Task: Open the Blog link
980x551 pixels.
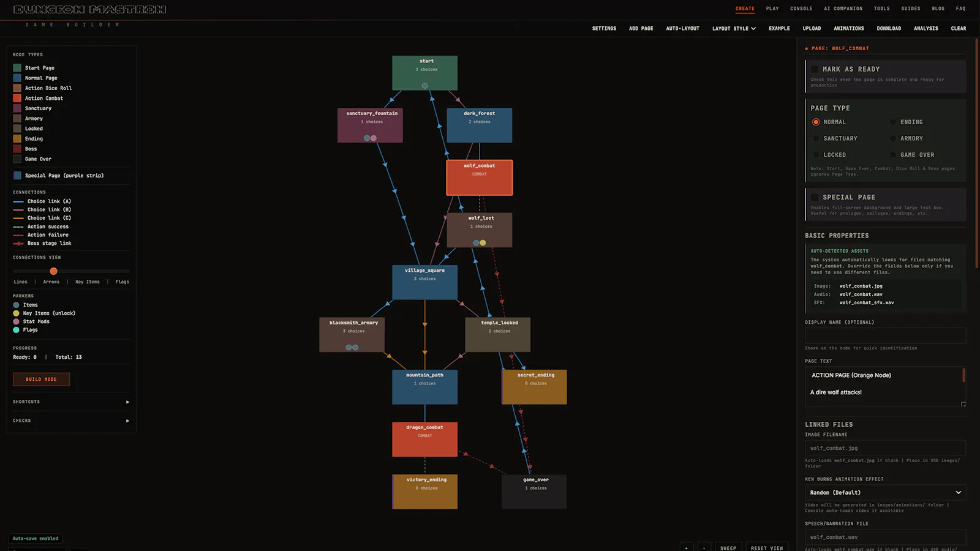Action: 938,9
